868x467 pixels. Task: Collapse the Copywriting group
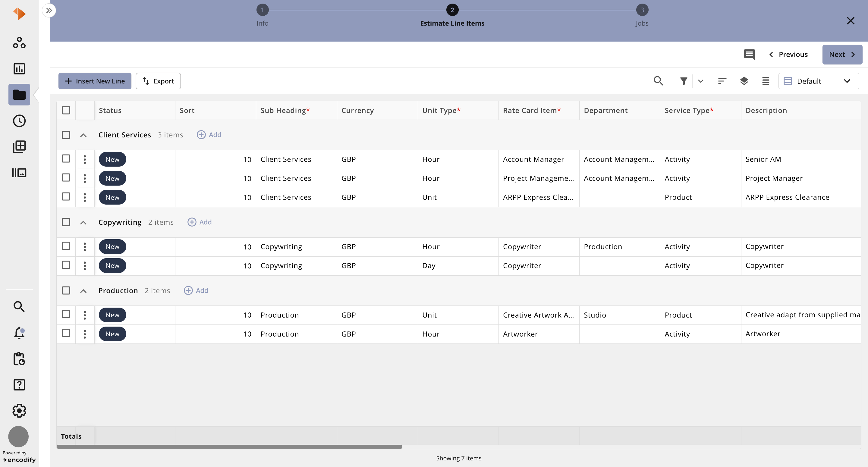(x=83, y=222)
